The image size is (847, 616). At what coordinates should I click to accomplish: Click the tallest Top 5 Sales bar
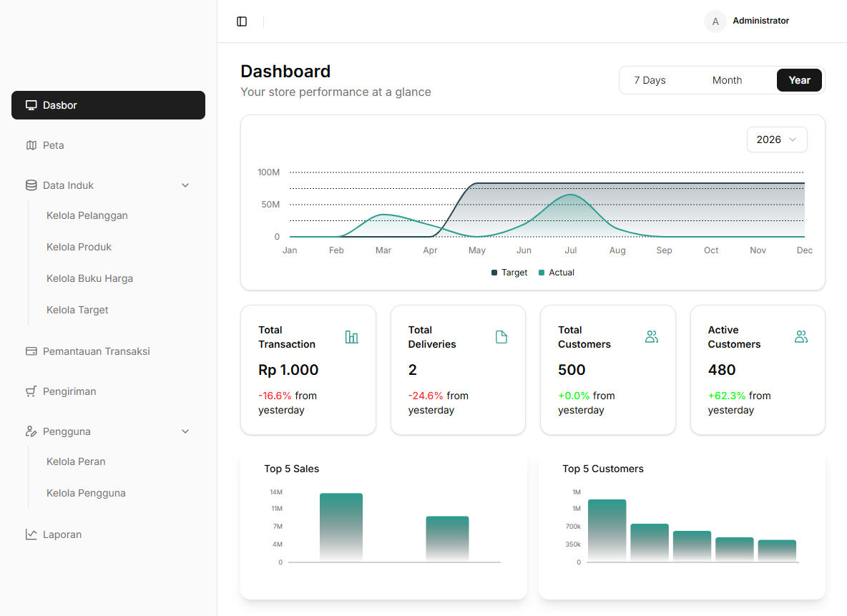pos(341,527)
